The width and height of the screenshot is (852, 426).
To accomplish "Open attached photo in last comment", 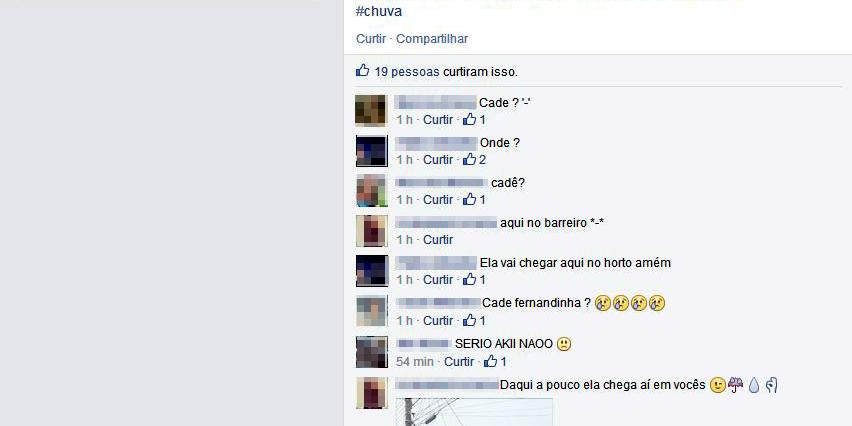I will click(x=474, y=412).
